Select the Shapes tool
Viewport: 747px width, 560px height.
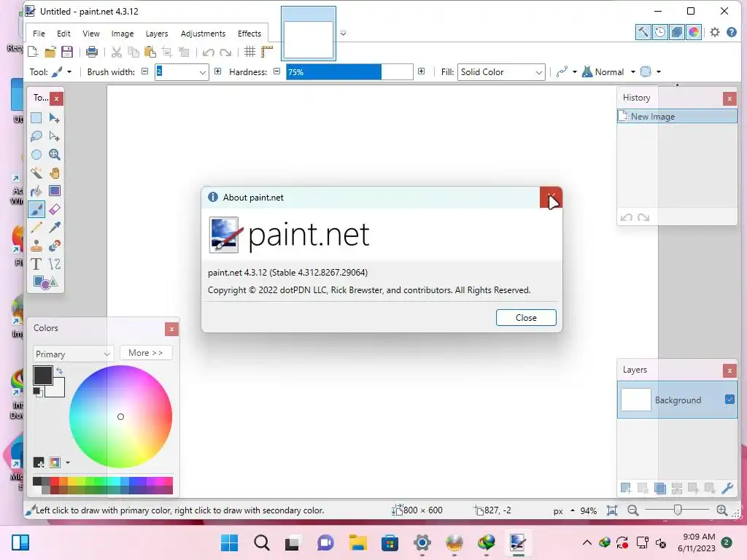45,282
